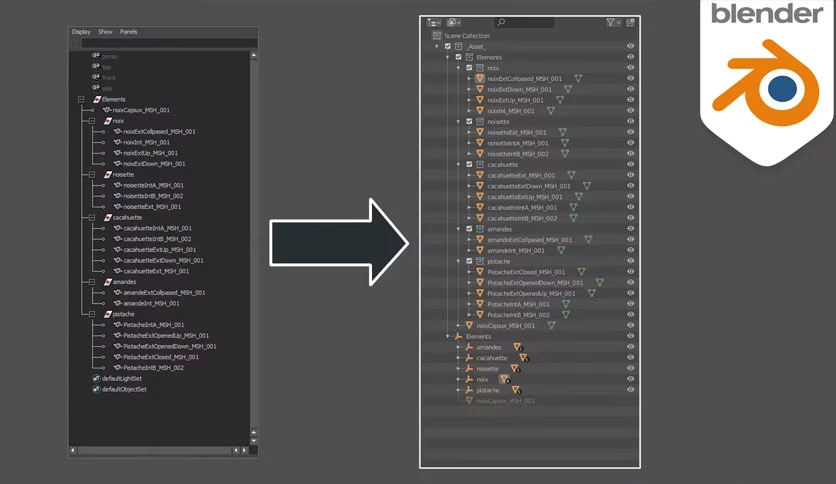Collapse the cacahuette group in Maya outliner

click(x=92, y=217)
